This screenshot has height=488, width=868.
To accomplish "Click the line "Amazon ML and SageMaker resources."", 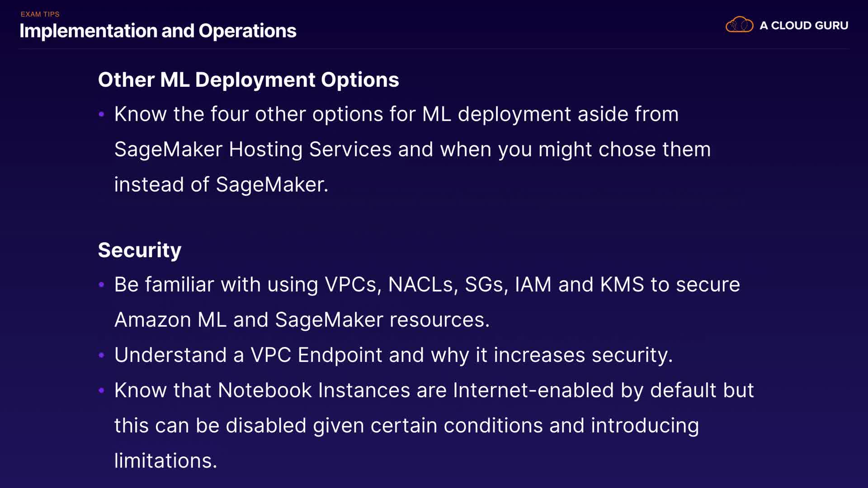I will pyautogui.click(x=302, y=320).
